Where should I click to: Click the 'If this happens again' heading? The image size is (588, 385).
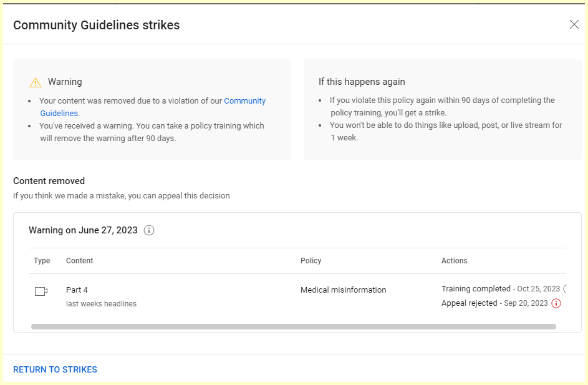pyautogui.click(x=362, y=82)
